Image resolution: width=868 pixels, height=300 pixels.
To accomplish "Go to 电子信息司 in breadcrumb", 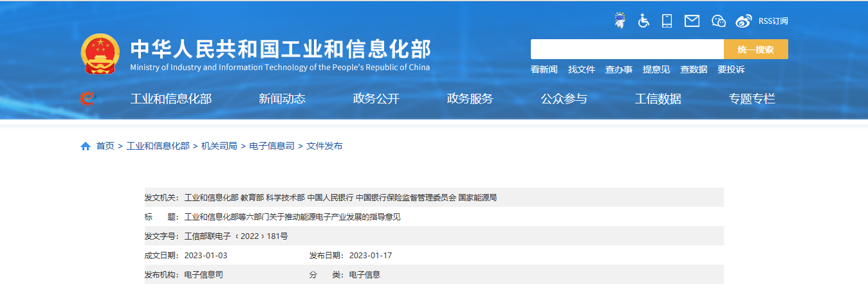I will point(272,146).
